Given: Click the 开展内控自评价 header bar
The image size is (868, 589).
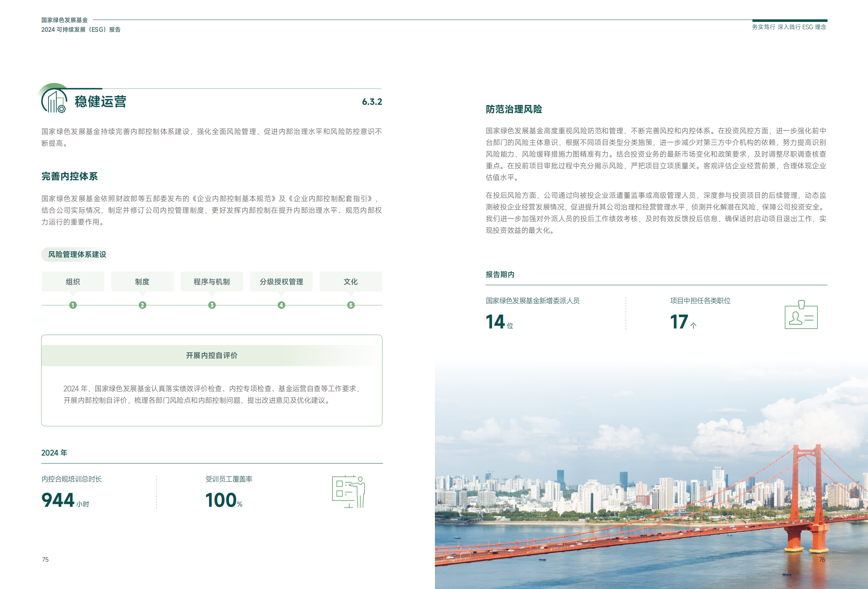Looking at the screenshot, I should [x=211, y=355].
